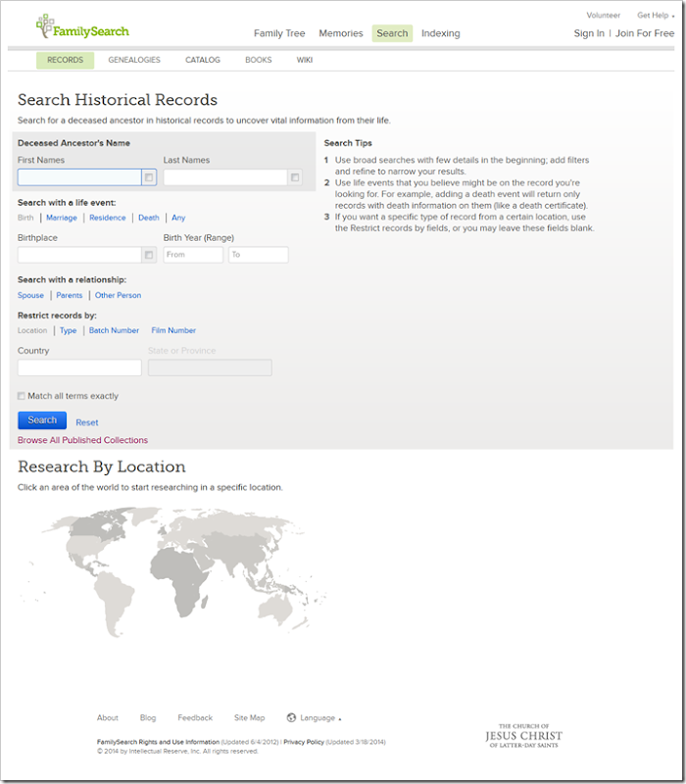Switch to the Catalog tab
The width and height of the screenshot is (686, 784).
[x=203, y=60]
